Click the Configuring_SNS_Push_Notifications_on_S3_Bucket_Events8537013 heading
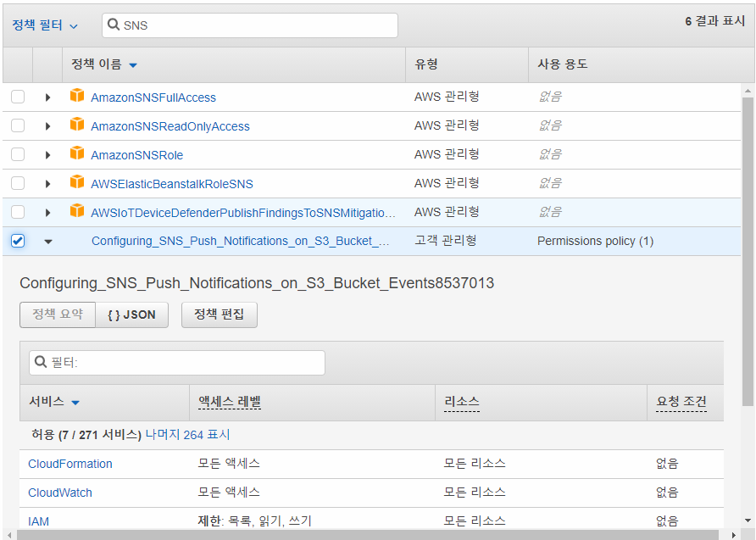The height and width of the screenshot is (540, 756). pyautogui.click(x=257, y=283)
